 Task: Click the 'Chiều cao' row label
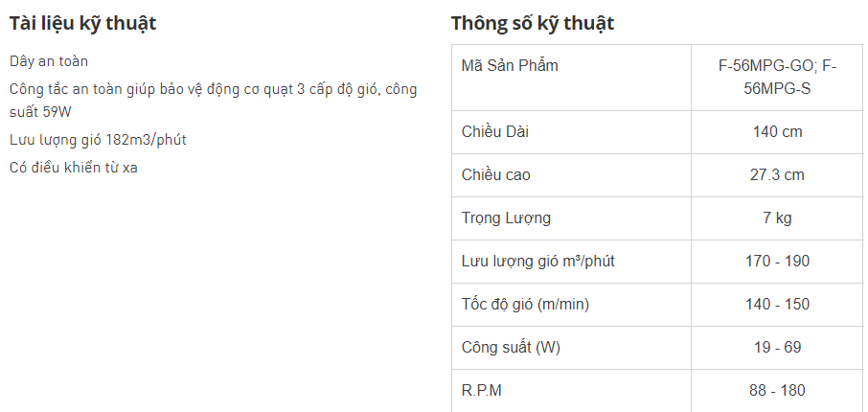tap(495, 175)
